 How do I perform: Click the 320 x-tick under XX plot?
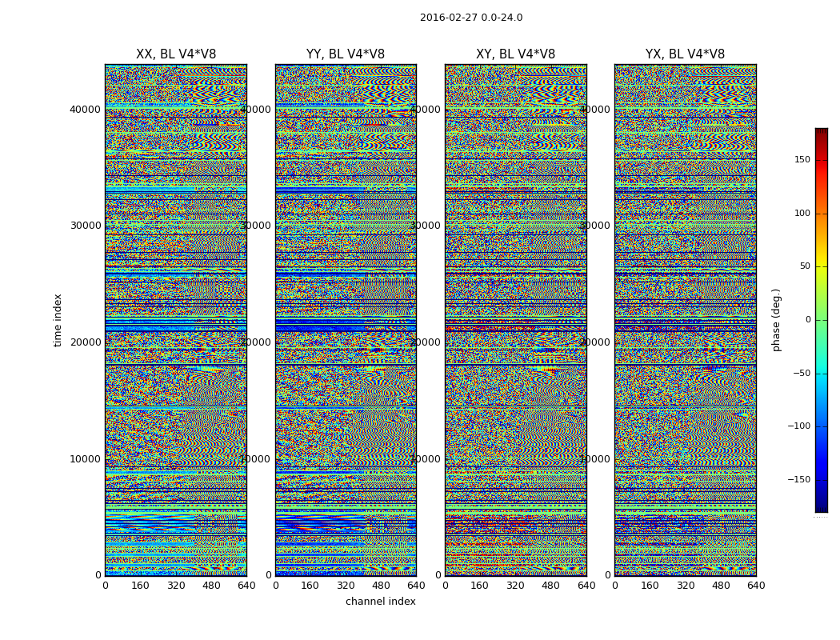[175, 586]
